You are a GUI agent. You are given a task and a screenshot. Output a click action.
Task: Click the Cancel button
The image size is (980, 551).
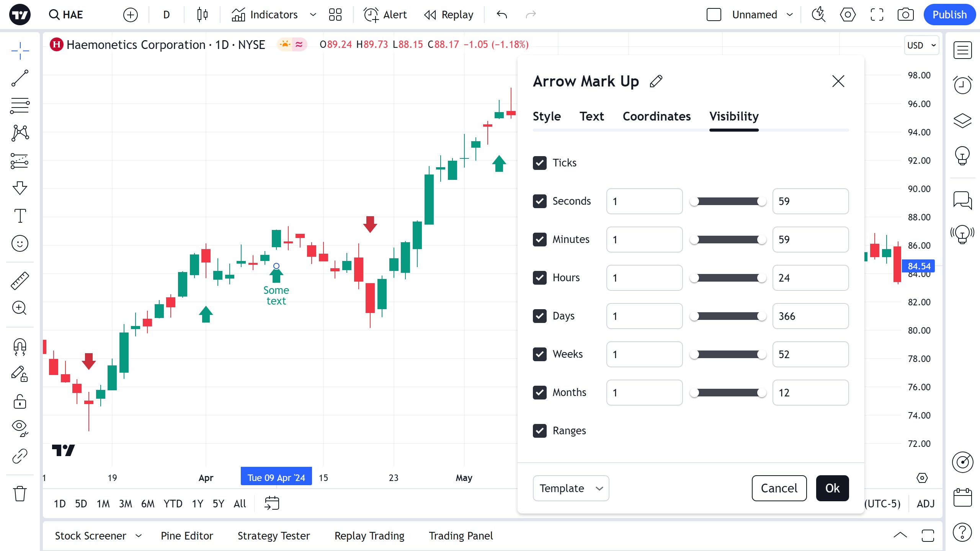pos(779,488)
